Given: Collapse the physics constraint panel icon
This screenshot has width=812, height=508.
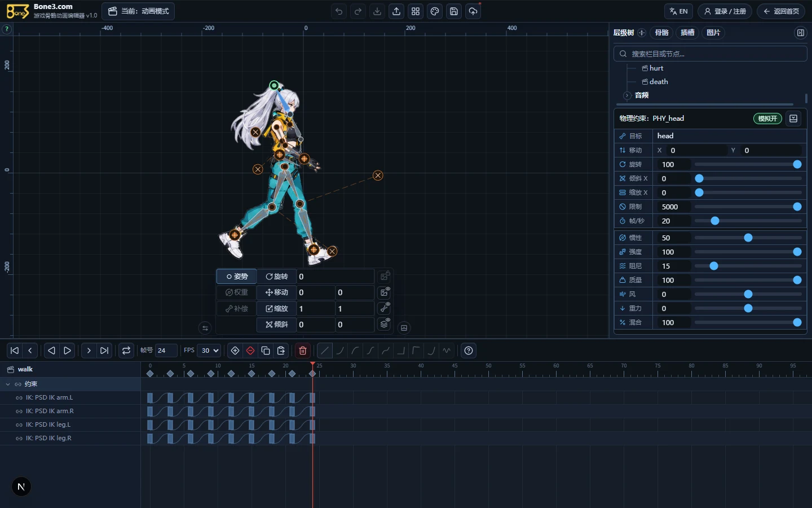Looking at the screenshot, I should (793, 119).
